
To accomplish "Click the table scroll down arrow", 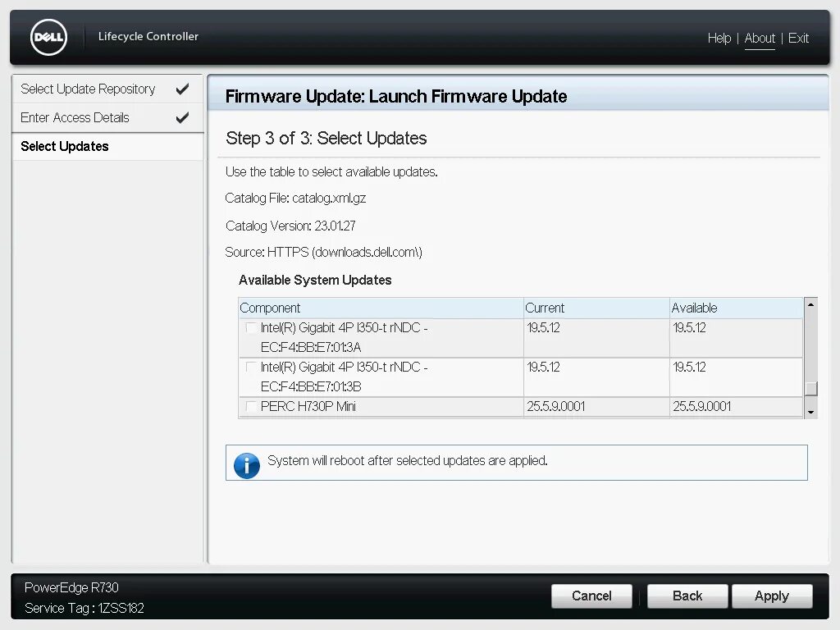I will (810, 412).
